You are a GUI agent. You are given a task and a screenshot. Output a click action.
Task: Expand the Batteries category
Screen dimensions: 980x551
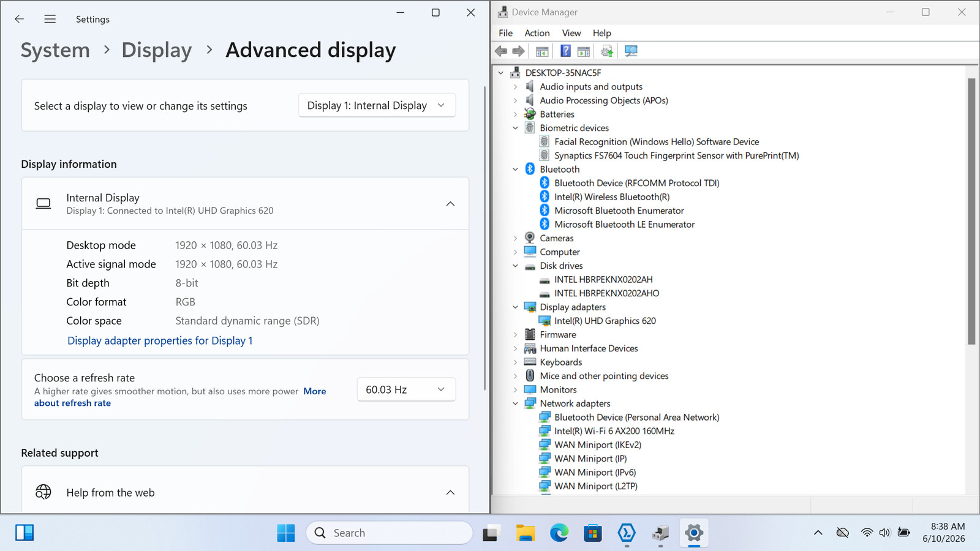tap(515, 114)
